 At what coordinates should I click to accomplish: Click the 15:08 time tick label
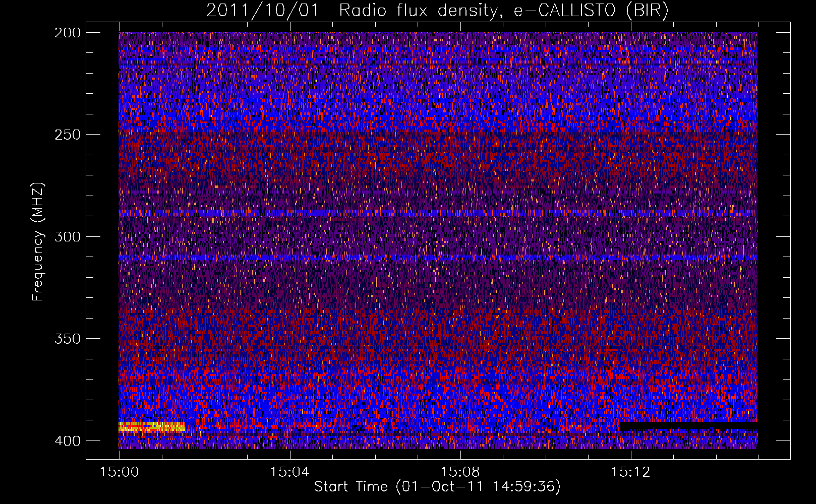pyautogui.click(x=460, y=472)
